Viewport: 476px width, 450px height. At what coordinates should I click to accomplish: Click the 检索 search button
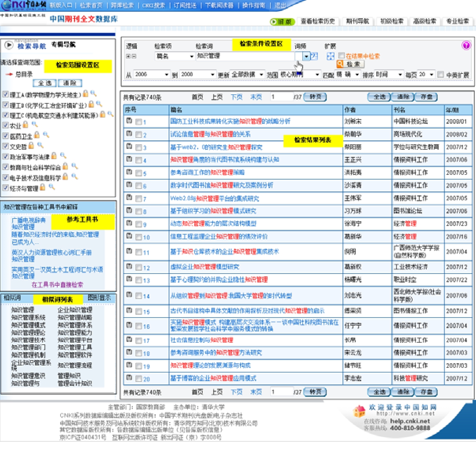click(x=350, y=64)
